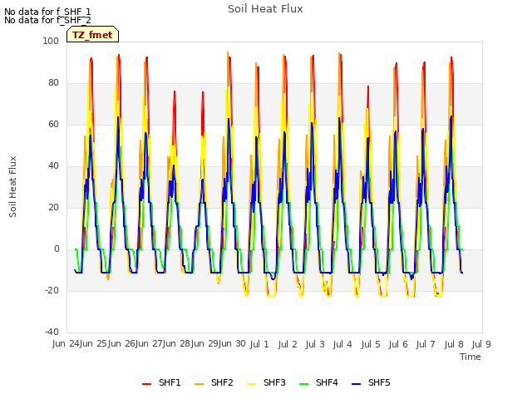Click the orange SHF2 legend swatch
The width and height of the screenshot is (532, 399).
coord(199,384)
